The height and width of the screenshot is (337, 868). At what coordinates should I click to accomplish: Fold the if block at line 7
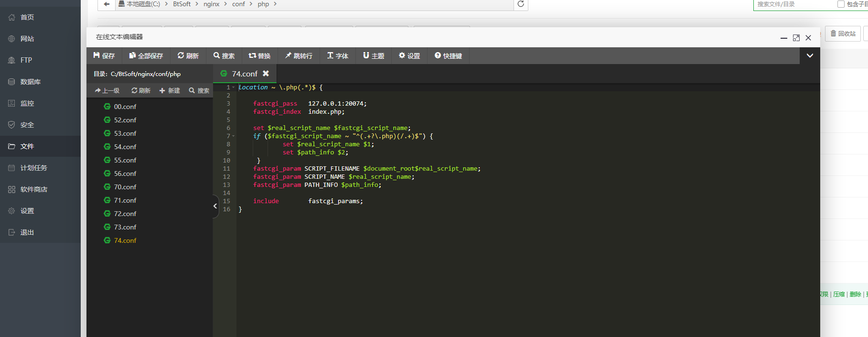[x=234, y=136]
